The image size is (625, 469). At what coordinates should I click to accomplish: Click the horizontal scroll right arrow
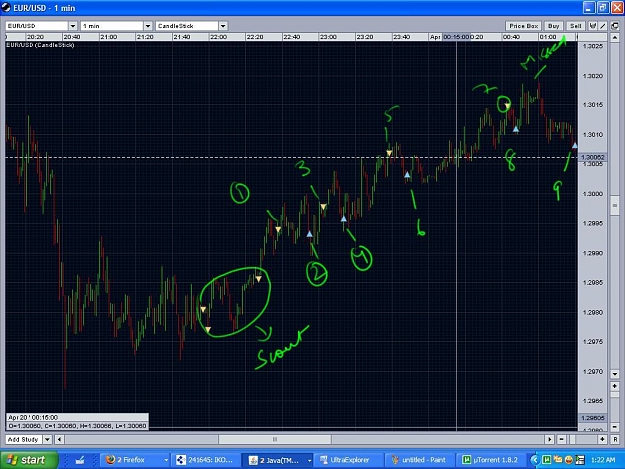pos(550,439)
